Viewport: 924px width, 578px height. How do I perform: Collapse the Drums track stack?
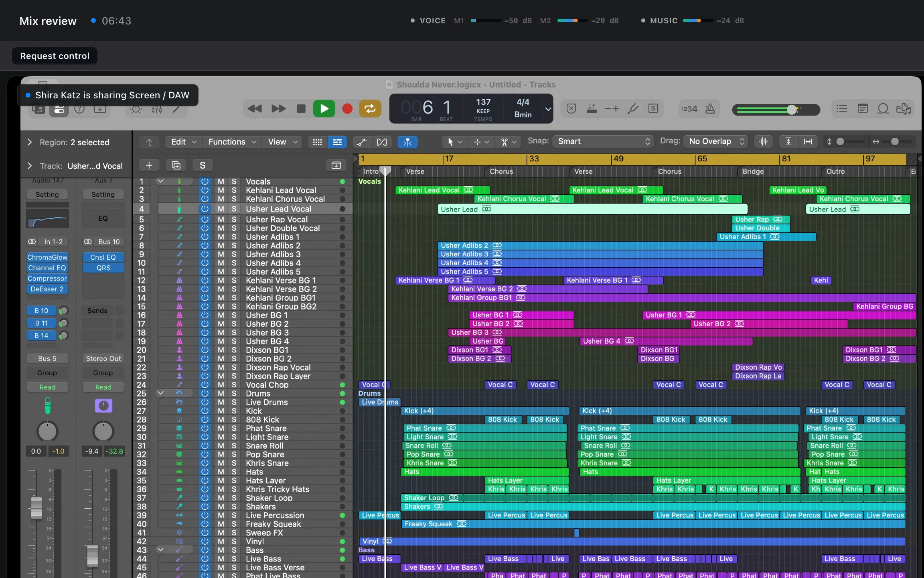pos(160,393)
